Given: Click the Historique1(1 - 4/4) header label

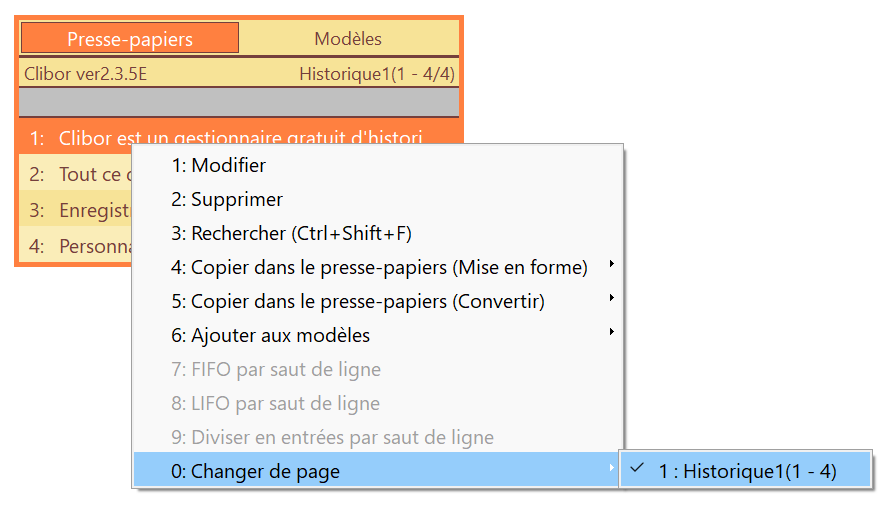Looking at the screenshot, I should 377,73.
